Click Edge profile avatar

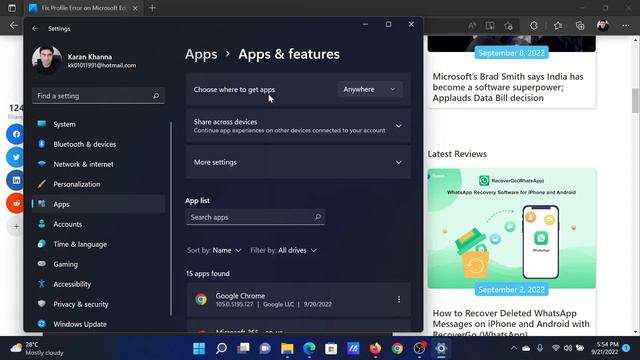[603, 26]
